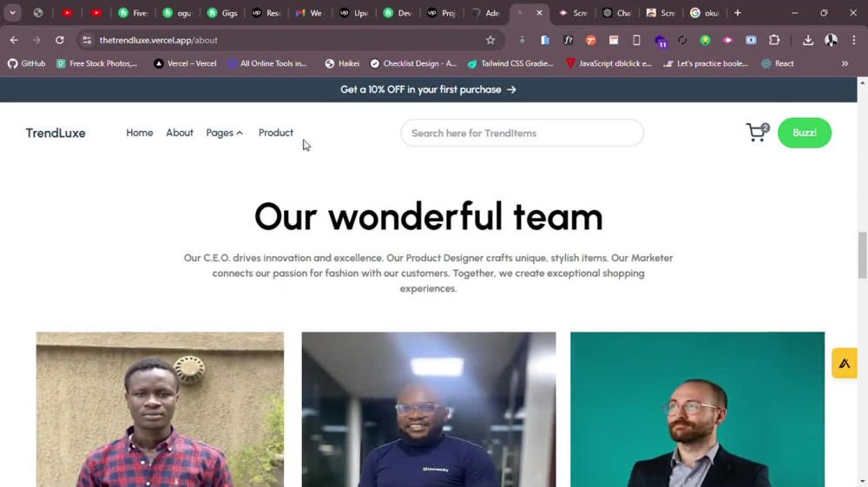Screen dimensions: 868x487
Task: Open the Extensions puzzle icon
Action: (x=774, y=40)
